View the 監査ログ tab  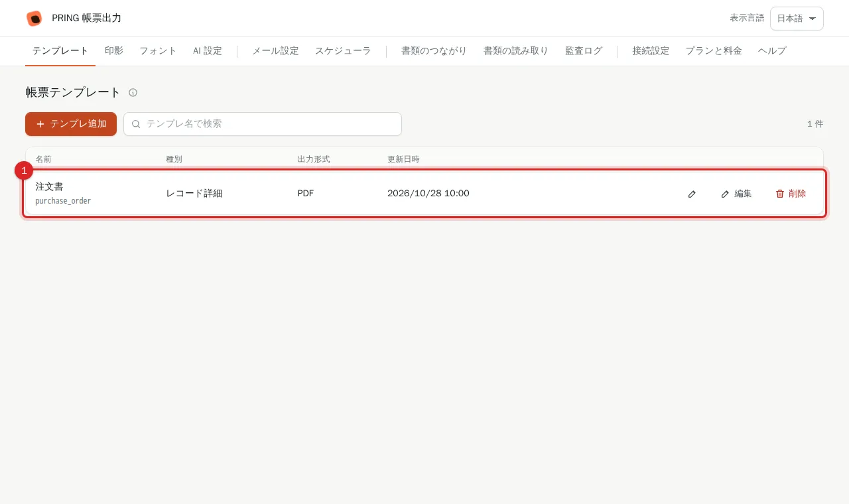[x=584, y=51]
